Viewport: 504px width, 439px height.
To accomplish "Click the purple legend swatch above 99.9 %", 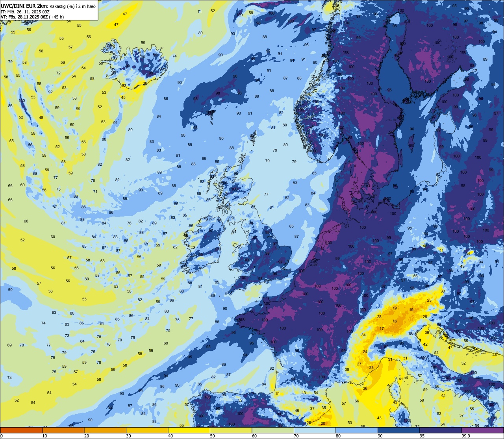I will coord(483,430).
